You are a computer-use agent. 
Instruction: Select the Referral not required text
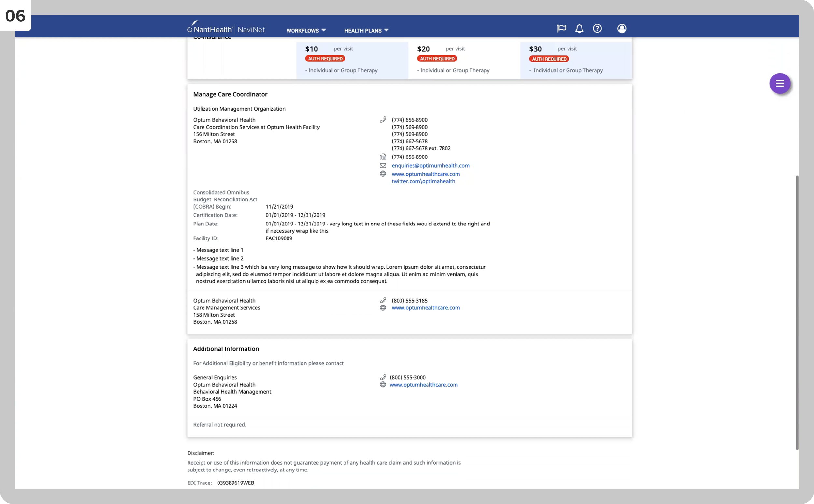point(219,424)
